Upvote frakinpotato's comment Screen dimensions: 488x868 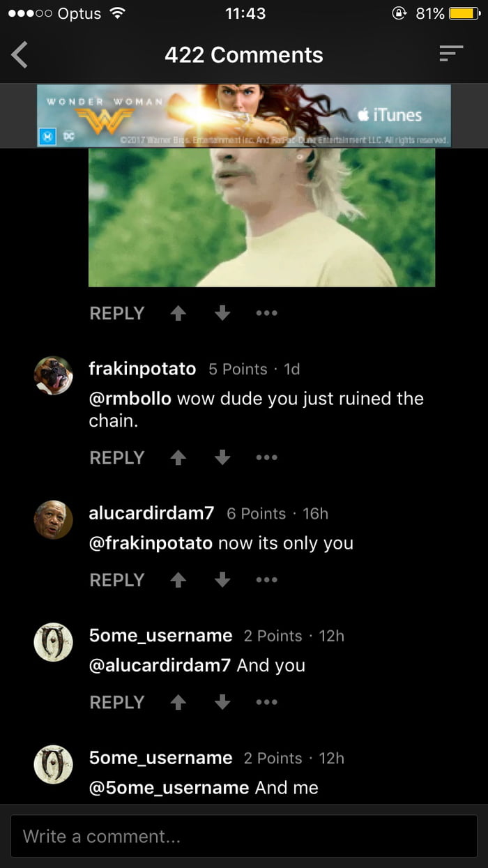pos(178,457)
